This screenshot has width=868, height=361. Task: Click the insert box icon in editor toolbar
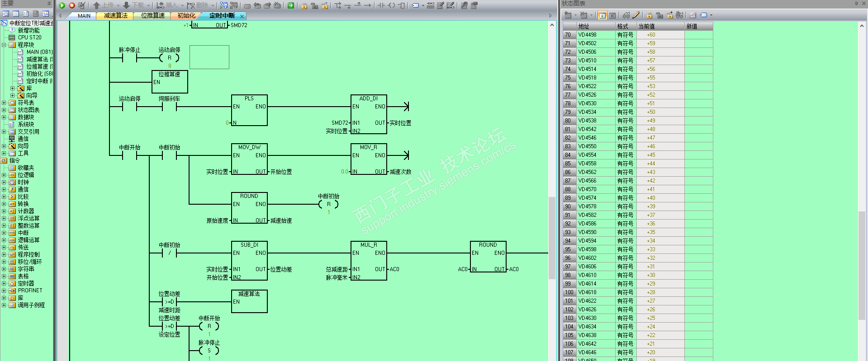401,5
